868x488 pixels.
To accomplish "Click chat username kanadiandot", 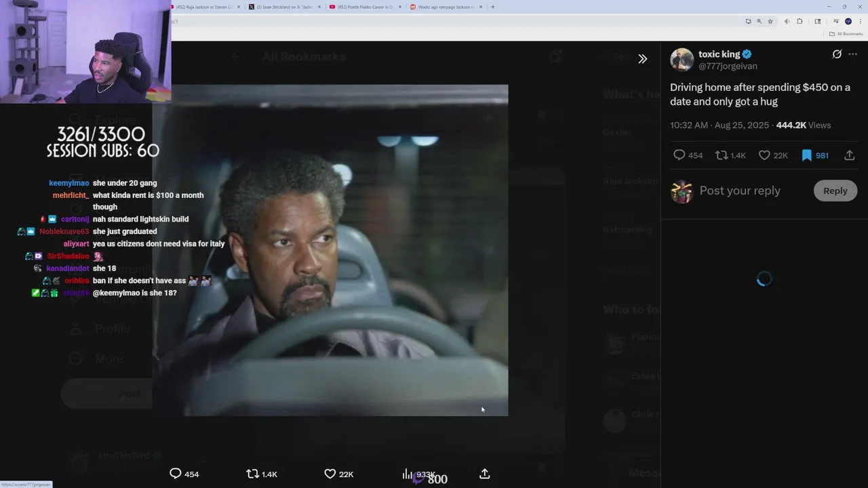I will tap(68, 268).
